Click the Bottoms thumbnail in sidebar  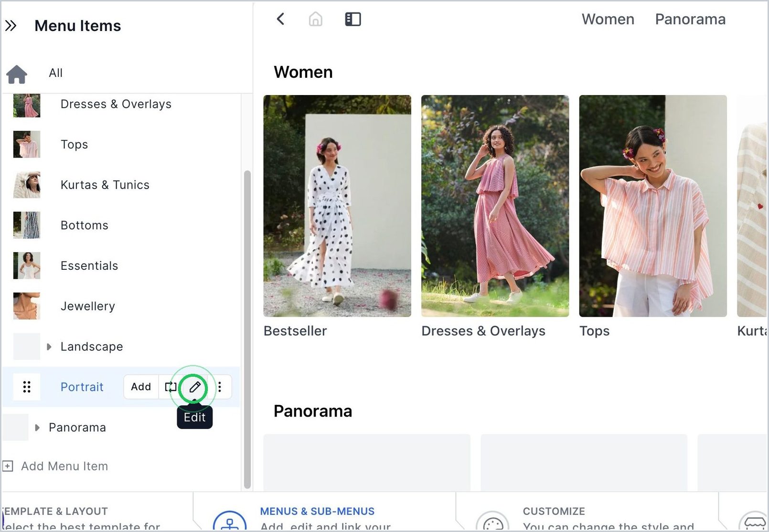click(27, 225)
